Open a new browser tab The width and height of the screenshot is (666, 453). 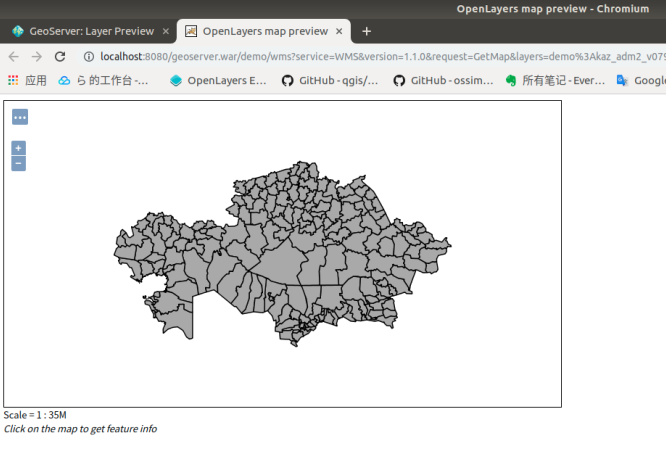[x=367, y=31]
